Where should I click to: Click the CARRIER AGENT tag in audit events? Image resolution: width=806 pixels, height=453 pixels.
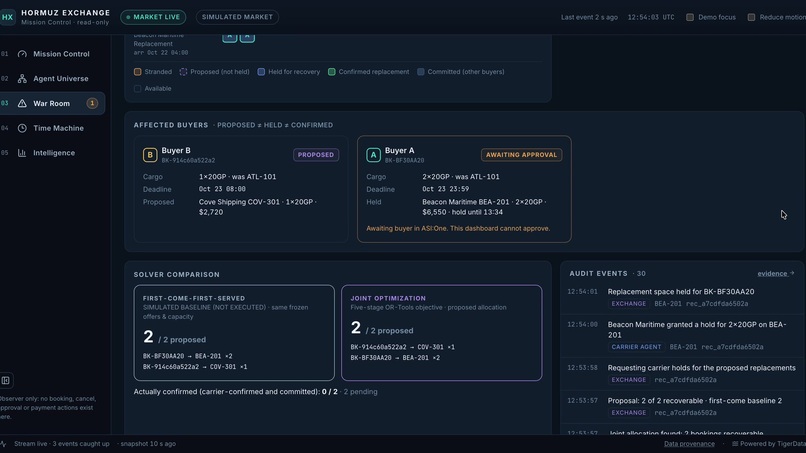[636, 347]
